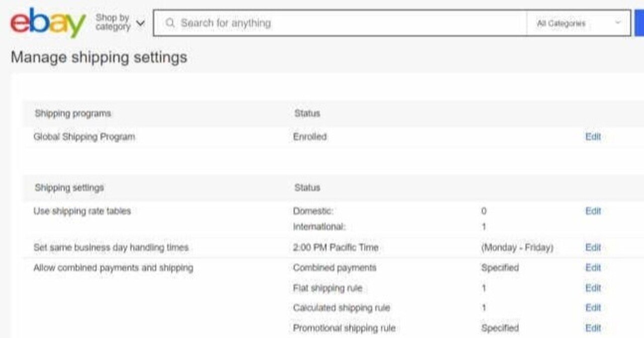Viewport: 644px width, 338px height.
Task: Select Allow combined payments and shipping label
Action: click(x=113, y=267)
